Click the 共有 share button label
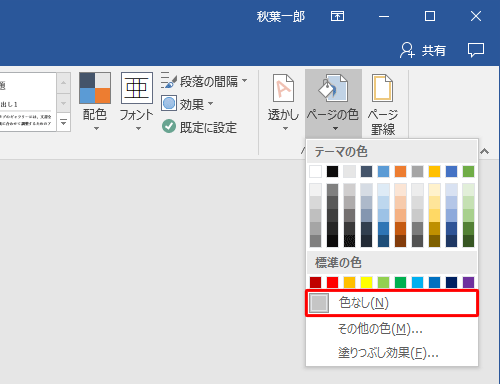500x384 pixels. (x=434, y=51)
